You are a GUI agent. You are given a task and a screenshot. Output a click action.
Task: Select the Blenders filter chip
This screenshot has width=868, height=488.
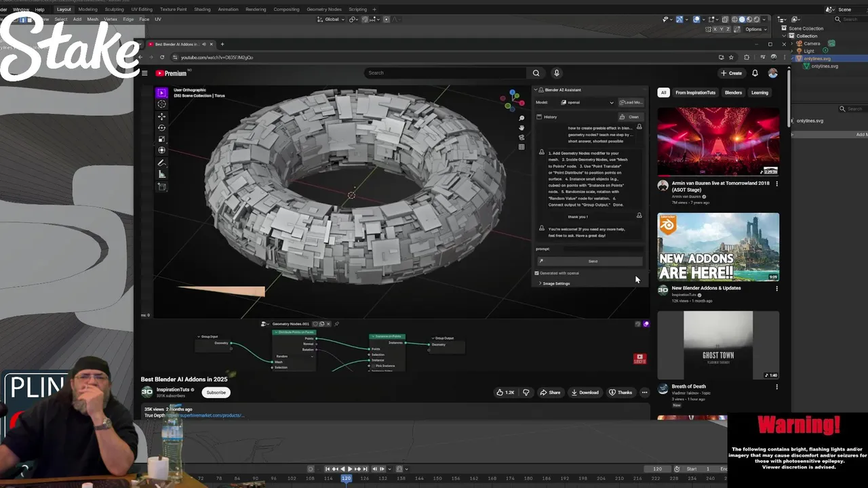[x=733, y=92]
